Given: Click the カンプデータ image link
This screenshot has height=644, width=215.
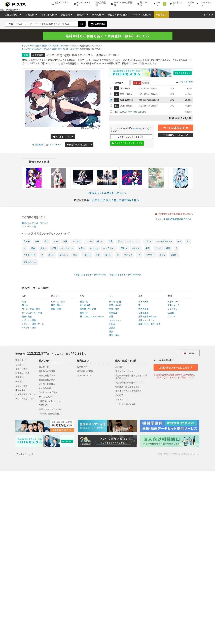Looking at the screenshot, I should point(54,145).
